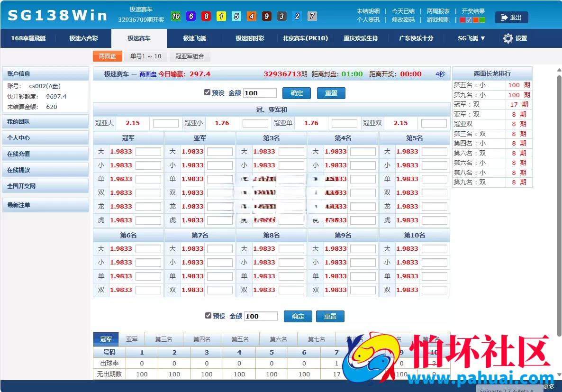Switch to the 两面盘 sub-tab
The image size is (562, 392).
coord(108,56)
